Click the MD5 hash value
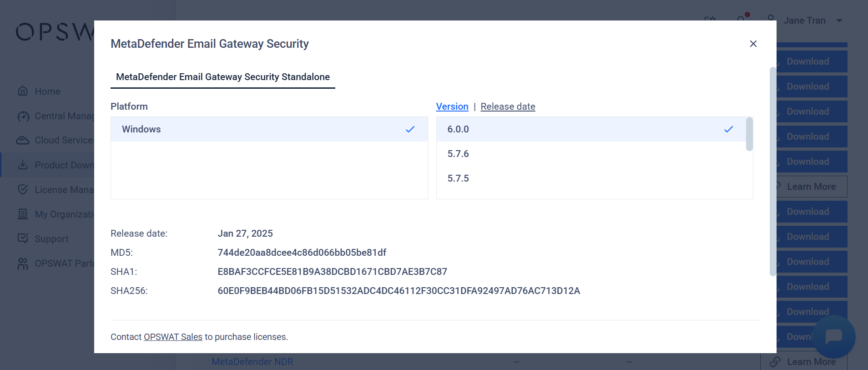This screenshot has width=868, height=370. [x=302, y=253]
